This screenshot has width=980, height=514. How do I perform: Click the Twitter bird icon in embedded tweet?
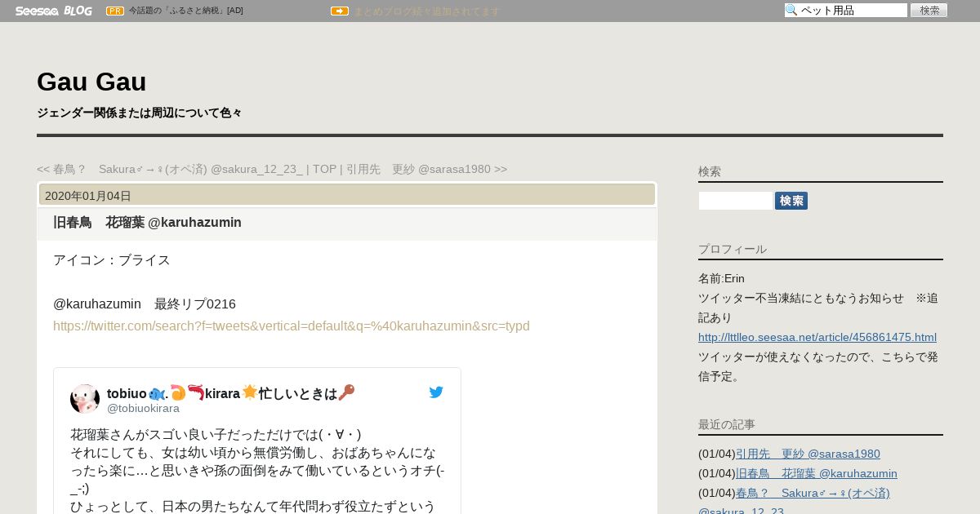436,392
